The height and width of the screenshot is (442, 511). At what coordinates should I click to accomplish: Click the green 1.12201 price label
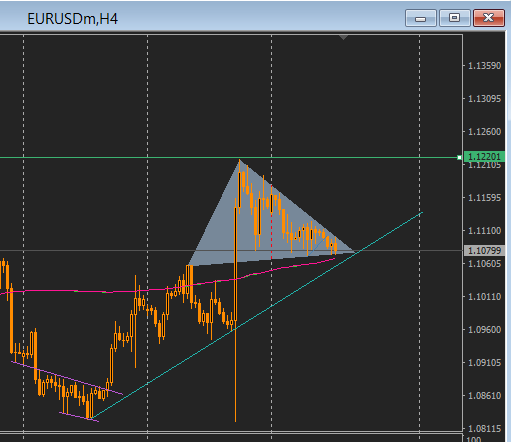[x=484, y=156]
